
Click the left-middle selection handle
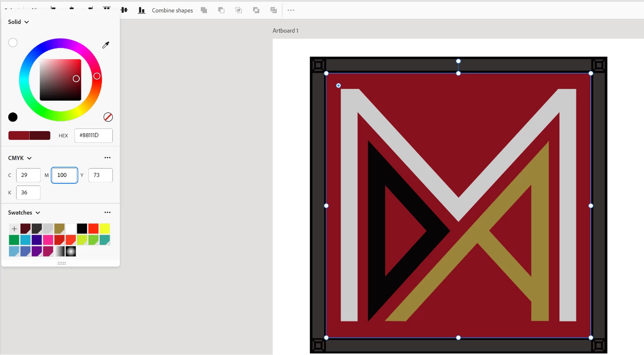pyautogui.click(x=326, y=206)
